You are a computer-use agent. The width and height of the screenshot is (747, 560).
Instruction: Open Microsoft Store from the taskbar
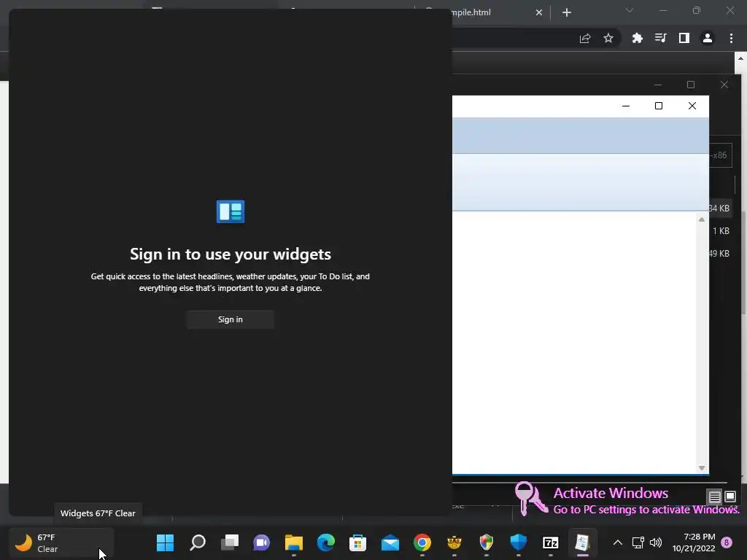tap(357, 542)
